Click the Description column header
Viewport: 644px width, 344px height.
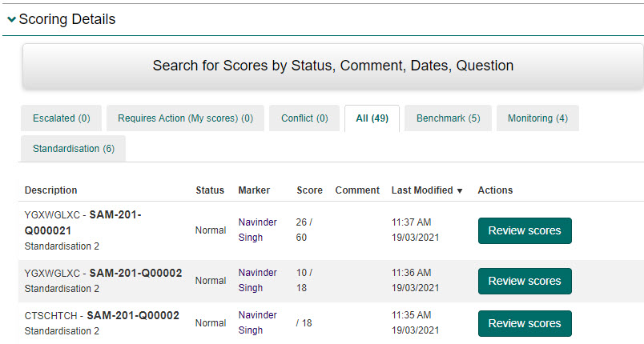click(51, 190)
